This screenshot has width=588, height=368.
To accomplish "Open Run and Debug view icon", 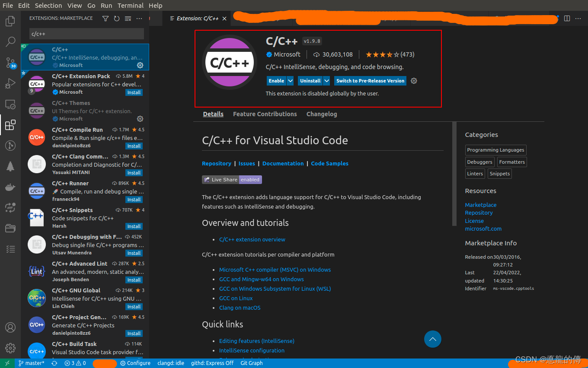I will pos(10,83).
